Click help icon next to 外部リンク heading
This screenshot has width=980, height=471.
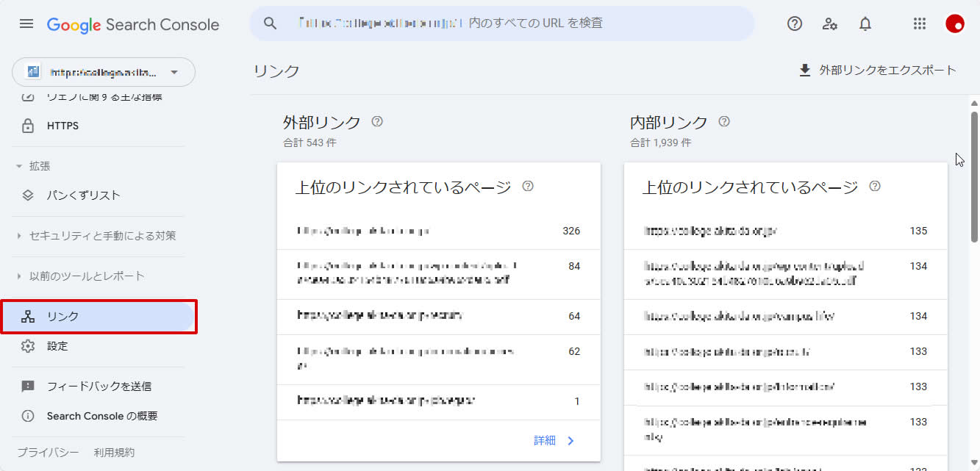coord(377,122)
